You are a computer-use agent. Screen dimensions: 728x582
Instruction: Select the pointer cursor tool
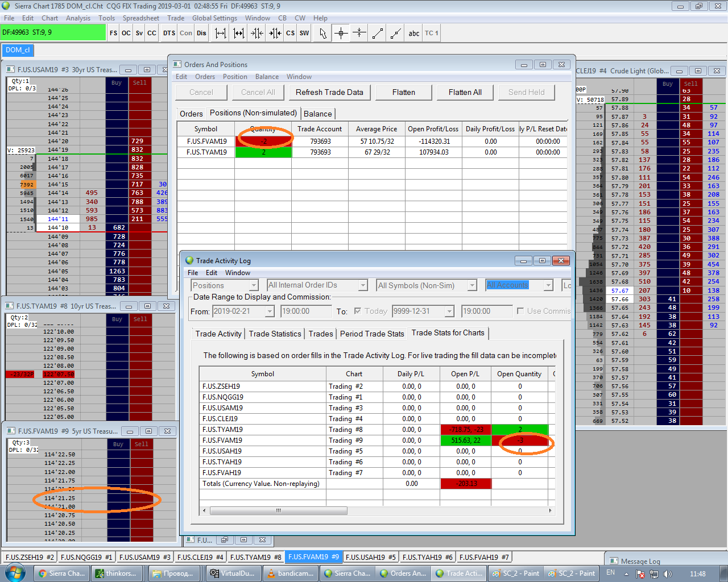pyautogui.click(x=322, y=33)
